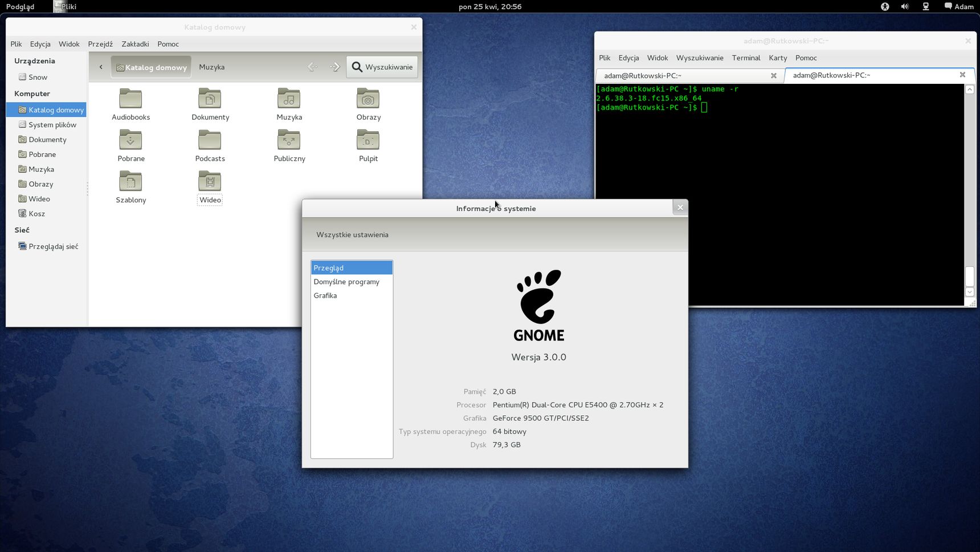This screenshot has height=552, width=980.
Task: Open Plik menu in terminal window
Action: 605,58
